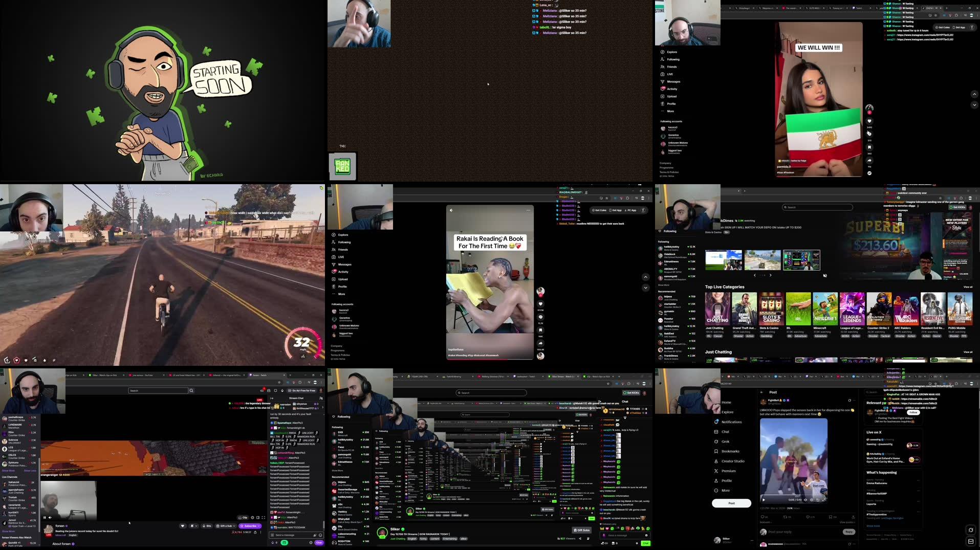Collapse the Live Channels list with Show Less
Image resolution: width=980 pixels, height=550 pixels.
pos(29,471)
